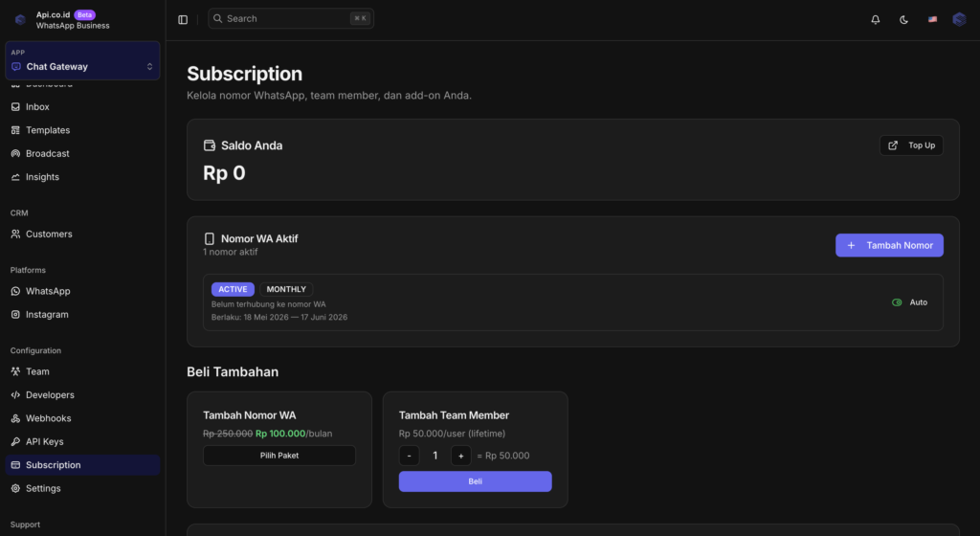The width and height of the screenshot is (980, 536).
Task: Click the '1 nomor aktif' text
Action: 230,252
